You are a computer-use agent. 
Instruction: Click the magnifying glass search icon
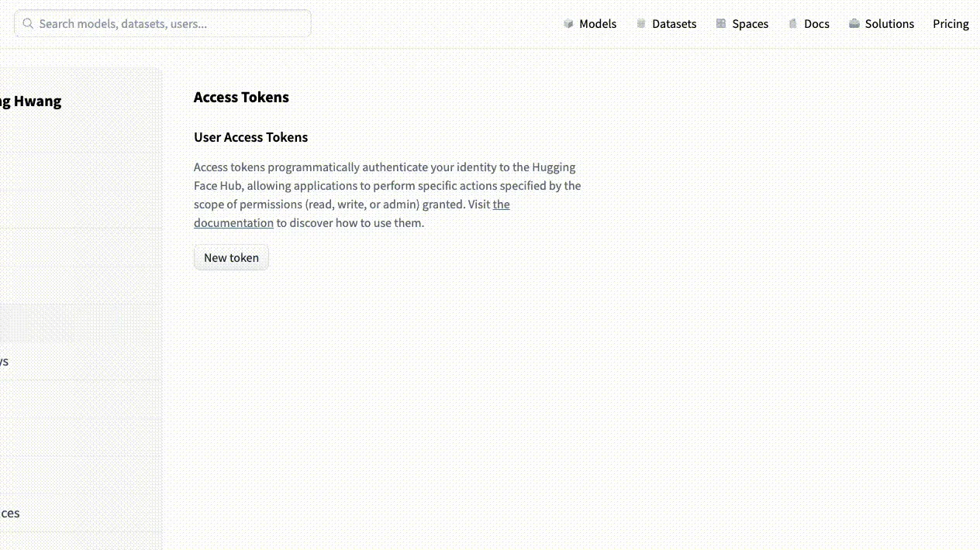[x=28, y=24]
